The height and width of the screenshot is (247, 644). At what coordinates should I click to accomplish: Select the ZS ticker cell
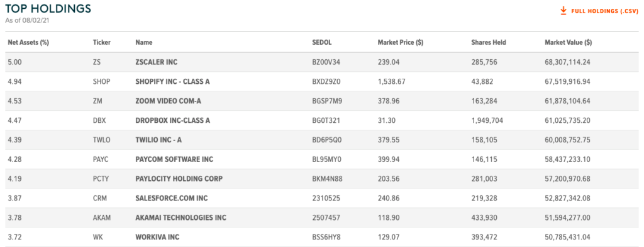point(97,62)
